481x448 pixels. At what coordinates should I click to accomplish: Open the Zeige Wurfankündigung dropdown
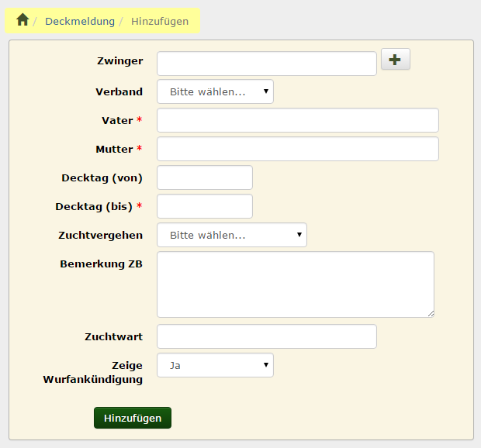click(x=215, y=365)
